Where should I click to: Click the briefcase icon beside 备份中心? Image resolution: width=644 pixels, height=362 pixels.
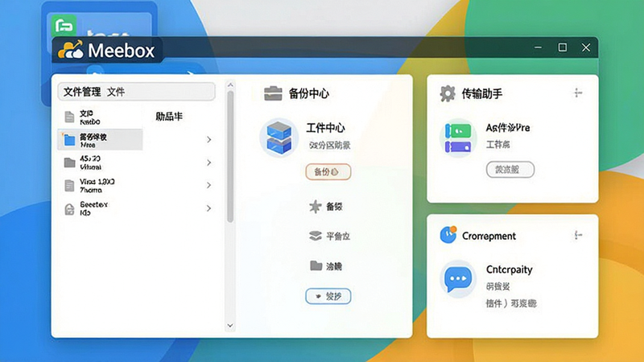click(273, 93)
